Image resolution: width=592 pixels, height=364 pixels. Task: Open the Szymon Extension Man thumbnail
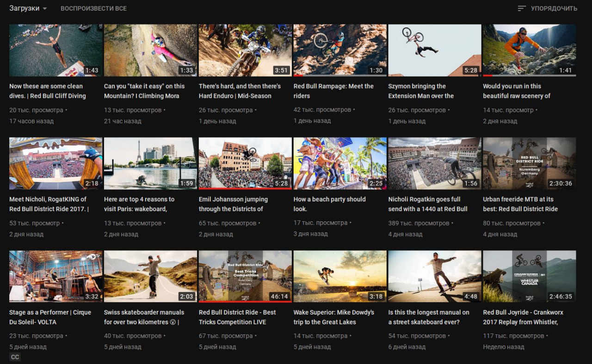435,50
